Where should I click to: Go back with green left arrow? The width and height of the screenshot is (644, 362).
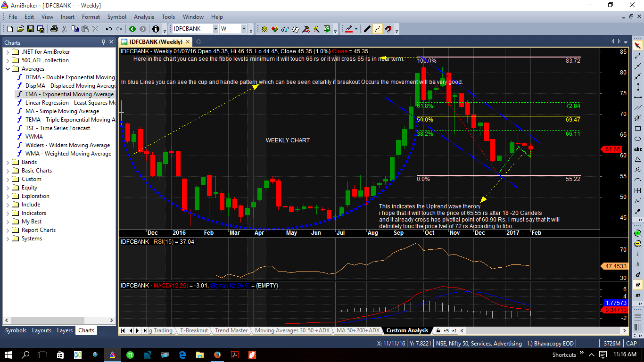tap(132, 29)
